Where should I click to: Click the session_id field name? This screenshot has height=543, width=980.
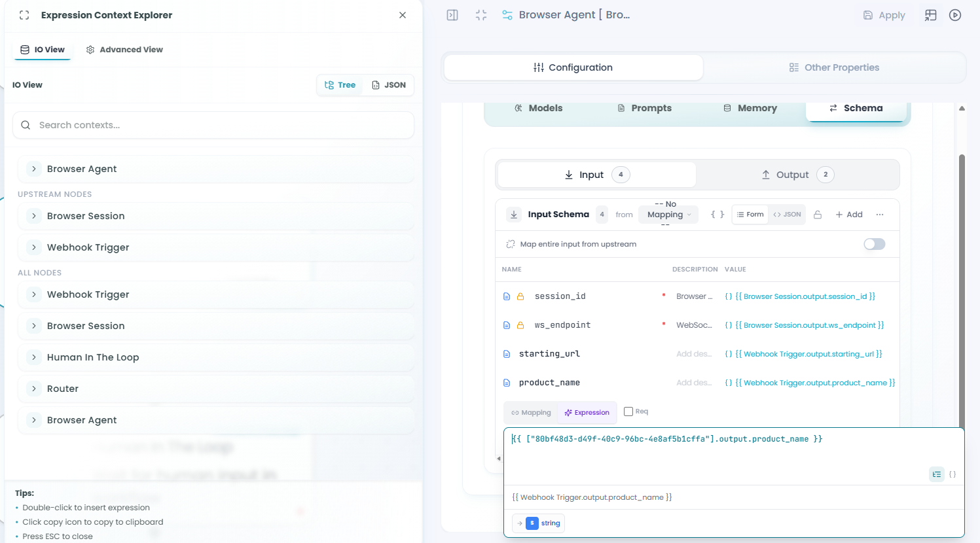(x=560, y=296)
